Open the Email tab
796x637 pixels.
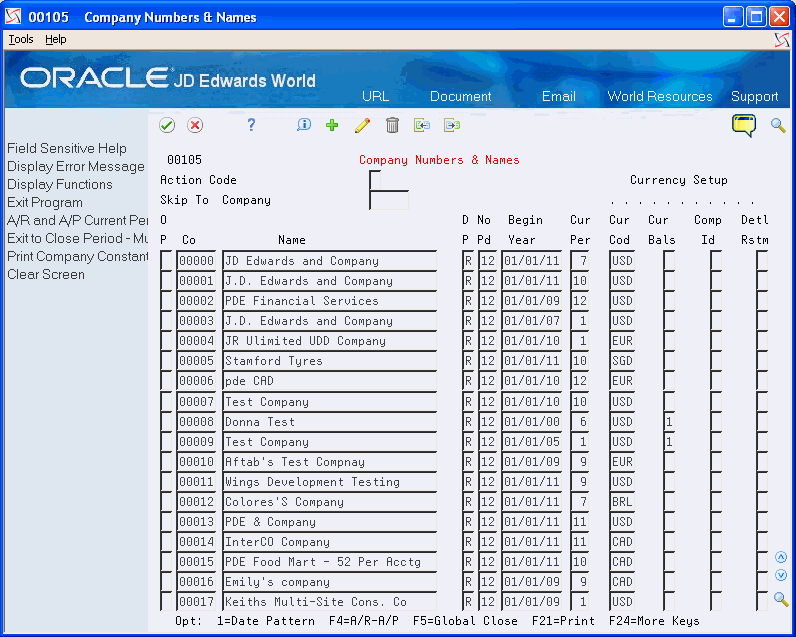[x=558, y=96]
